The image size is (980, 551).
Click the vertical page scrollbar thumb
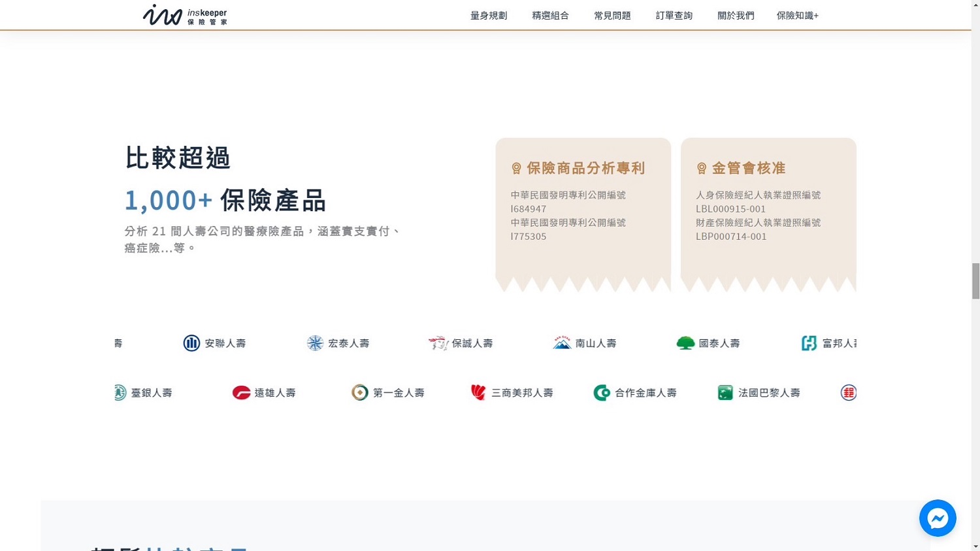pos(975,281)
